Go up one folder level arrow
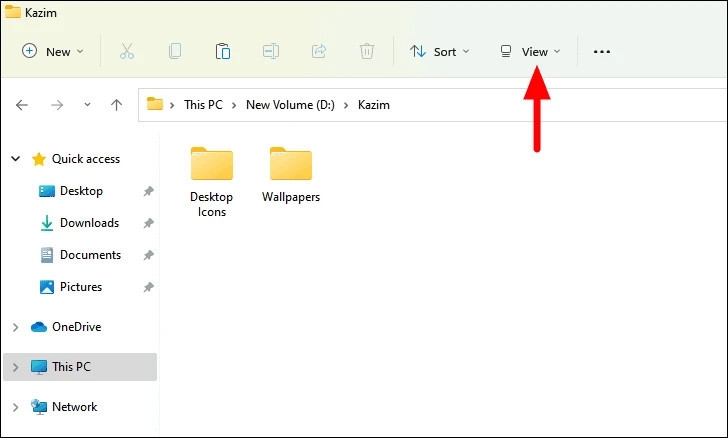Screen dimensions: 728x438 (x=116, y=105)
